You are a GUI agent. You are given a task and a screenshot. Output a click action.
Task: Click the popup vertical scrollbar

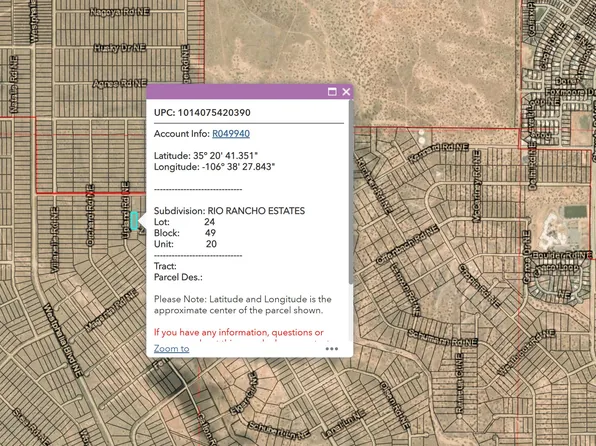coord(350,192)
